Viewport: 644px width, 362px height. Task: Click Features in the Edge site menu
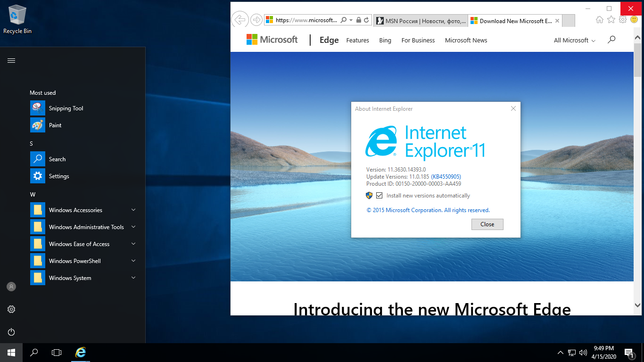click(x=357, y=41)
